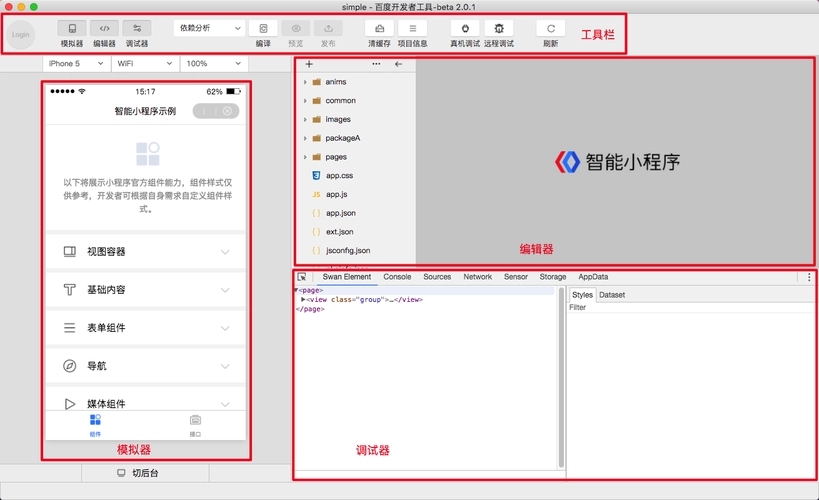Click the 编译 compile icon

click(263, 29)
